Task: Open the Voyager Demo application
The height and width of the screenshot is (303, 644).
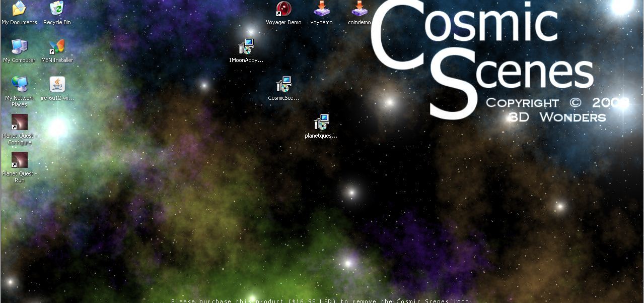Action: 283,9
